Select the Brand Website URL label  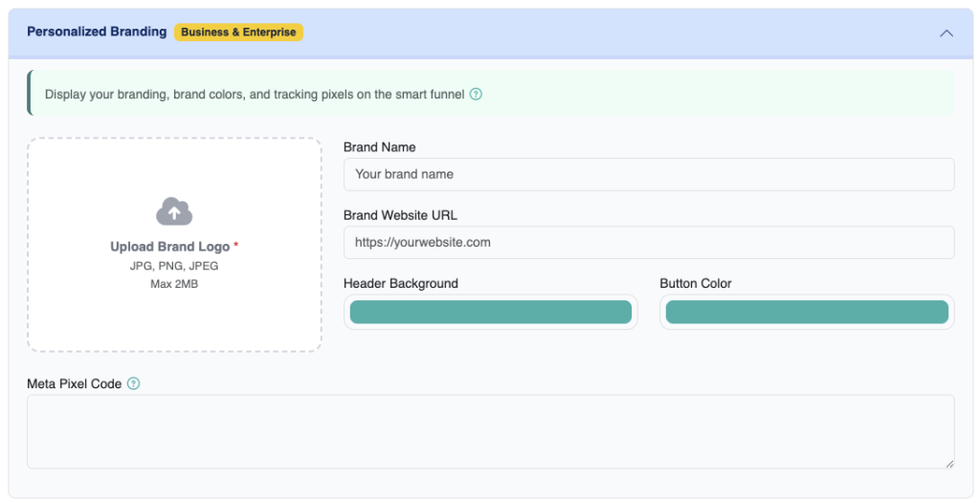pyautogui.click(x=400, y=215)
